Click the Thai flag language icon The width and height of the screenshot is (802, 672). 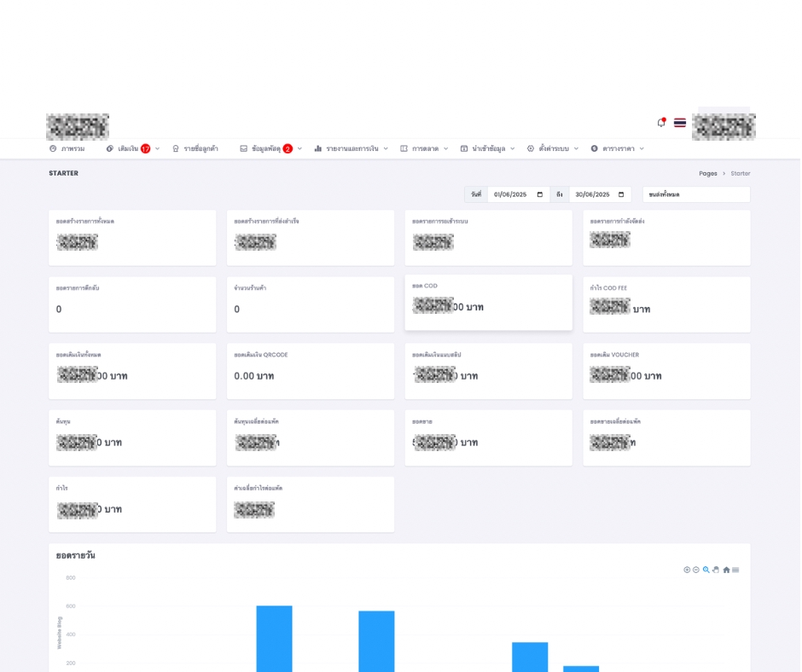coord(680,123)
